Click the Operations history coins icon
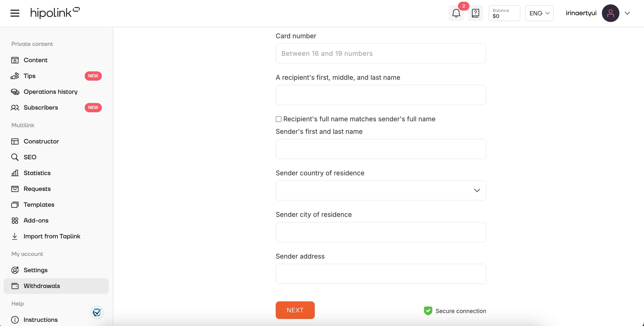This screenshot has height=326, width=644. point(15,92)
